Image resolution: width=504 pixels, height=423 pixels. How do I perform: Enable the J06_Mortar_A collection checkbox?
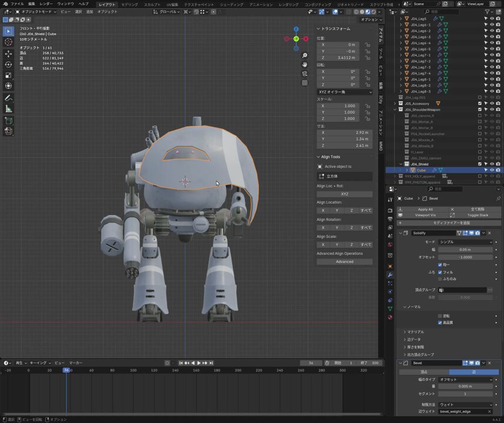480,122
